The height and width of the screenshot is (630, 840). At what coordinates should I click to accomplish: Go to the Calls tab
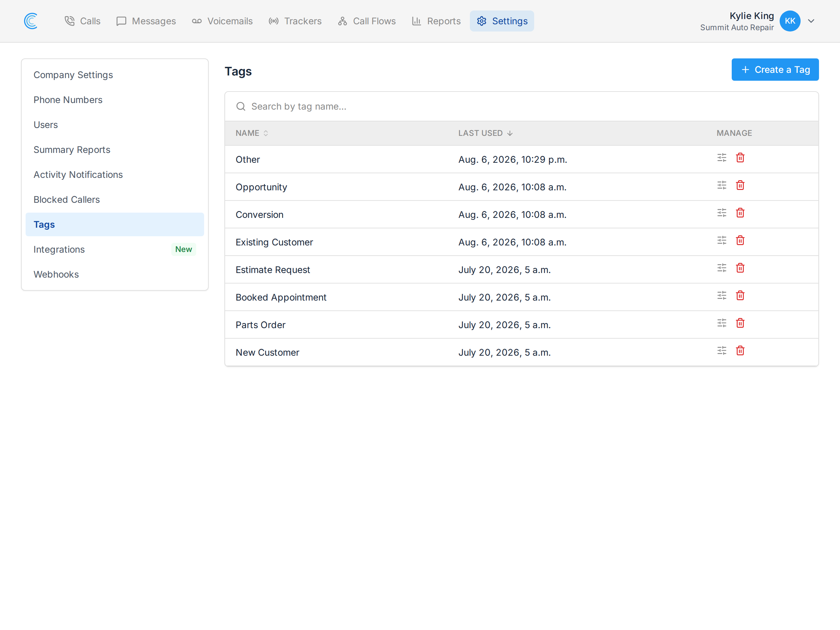pyautogui.click(x=82, y=21)
